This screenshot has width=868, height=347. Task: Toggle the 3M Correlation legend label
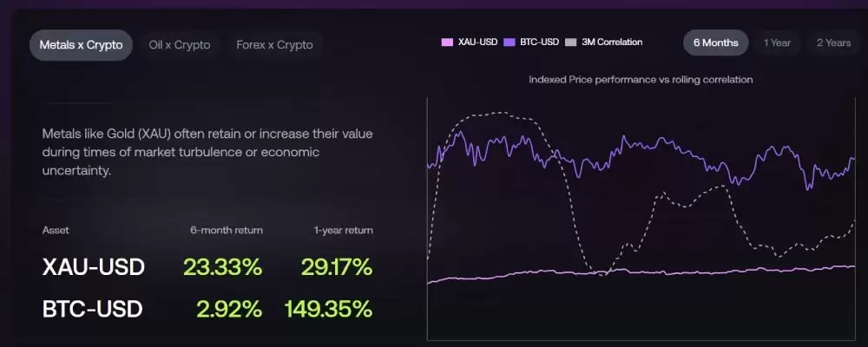(610, 42)
